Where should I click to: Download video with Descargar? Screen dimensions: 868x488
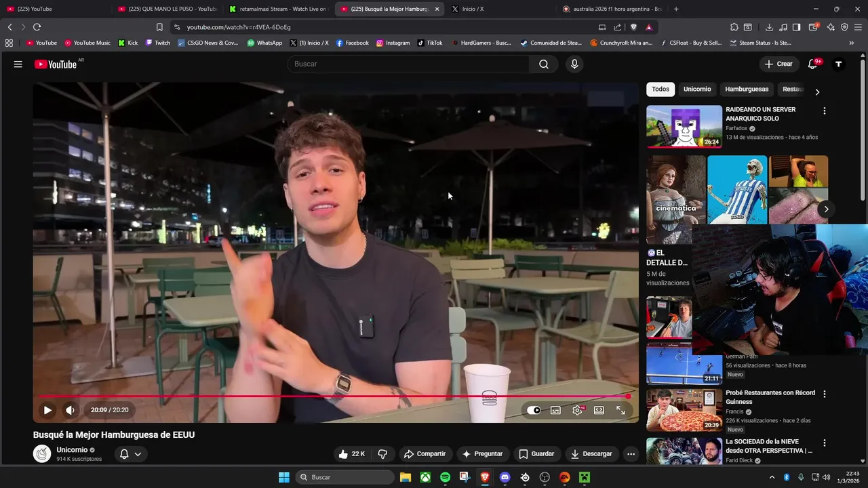tap(591, 454)
